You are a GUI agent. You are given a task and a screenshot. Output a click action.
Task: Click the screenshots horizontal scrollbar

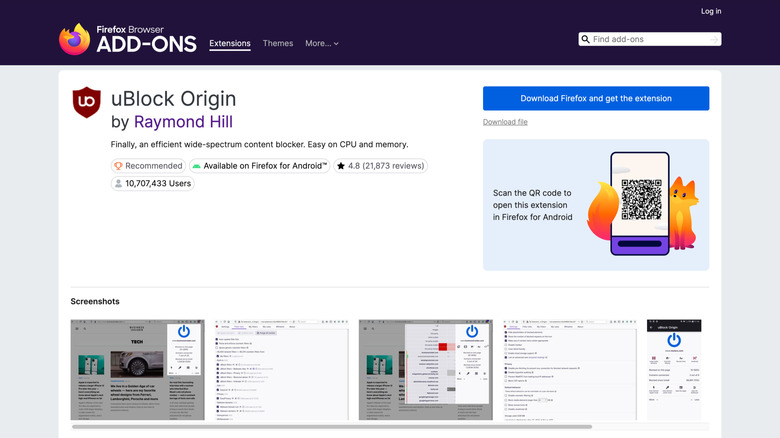pos(332,427)
